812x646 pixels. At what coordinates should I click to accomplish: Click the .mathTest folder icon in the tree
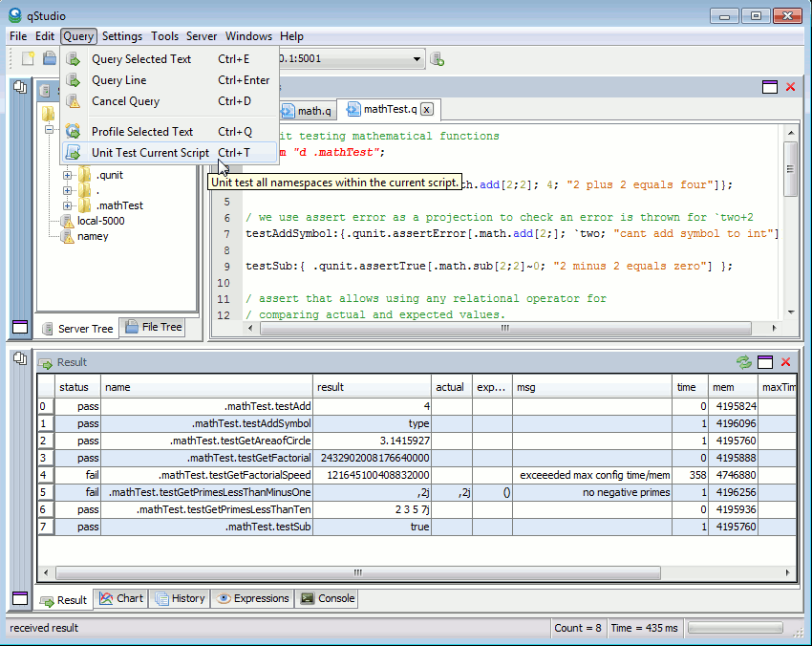85,205
